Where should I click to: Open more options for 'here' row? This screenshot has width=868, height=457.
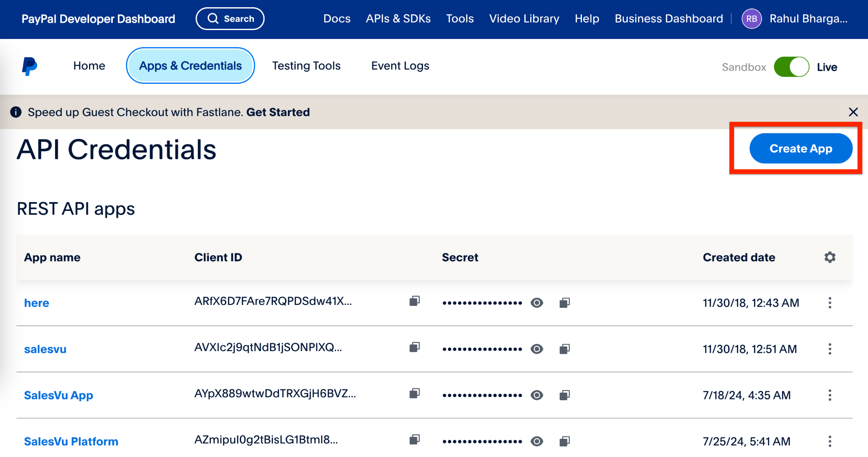[x=830, y=303]
